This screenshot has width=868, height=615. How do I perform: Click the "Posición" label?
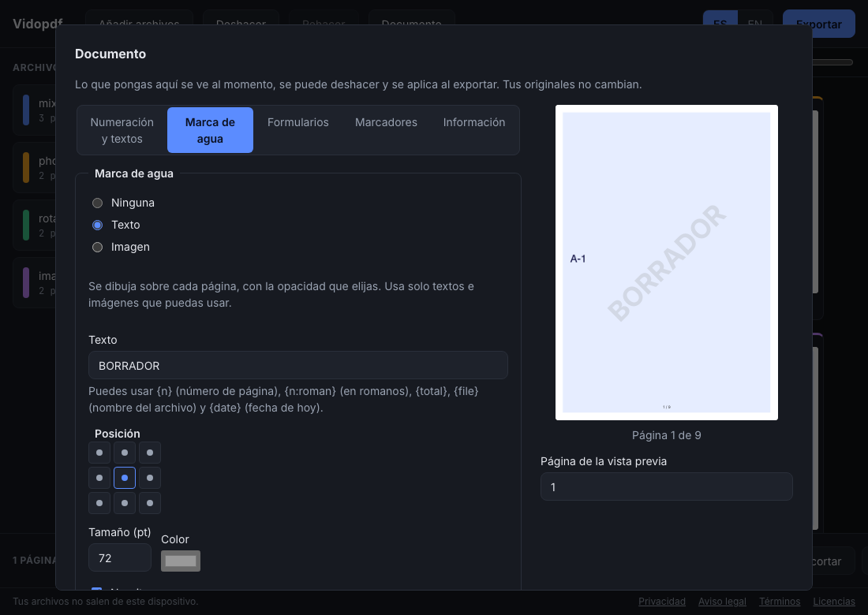118,434
